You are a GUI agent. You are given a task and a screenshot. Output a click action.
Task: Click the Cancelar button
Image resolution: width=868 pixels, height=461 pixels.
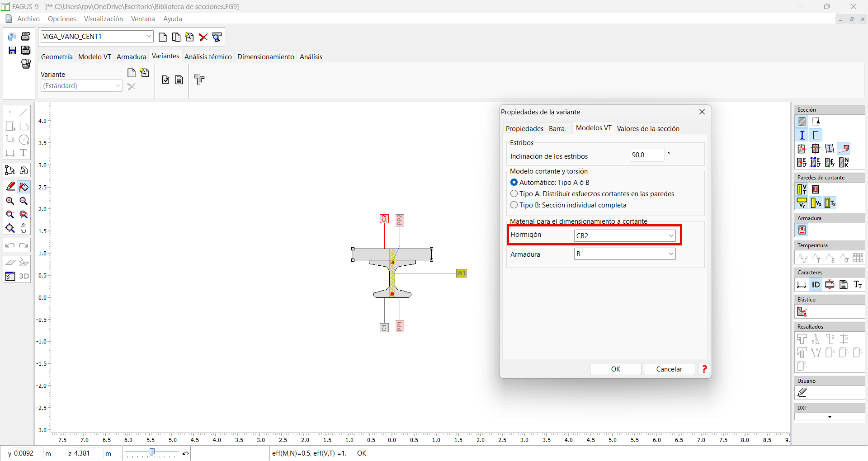(669, 369)
